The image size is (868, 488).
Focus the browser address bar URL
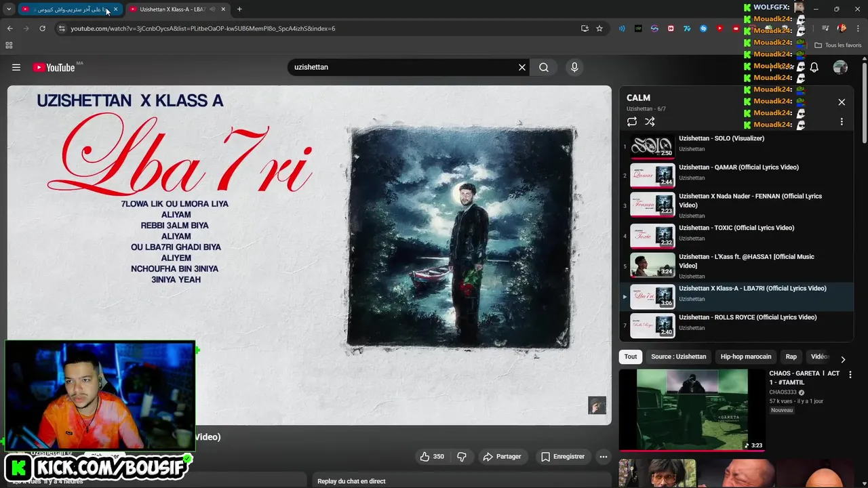(203, 28)
